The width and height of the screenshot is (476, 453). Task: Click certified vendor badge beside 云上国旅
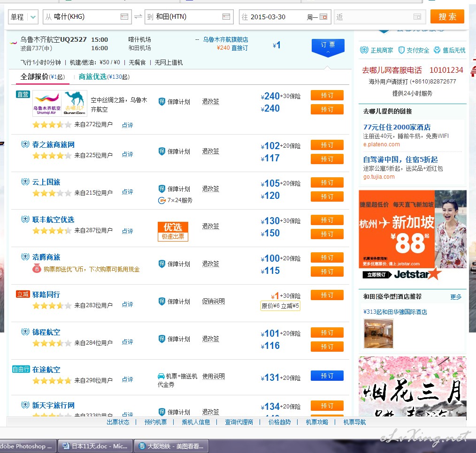click(25, 181)
